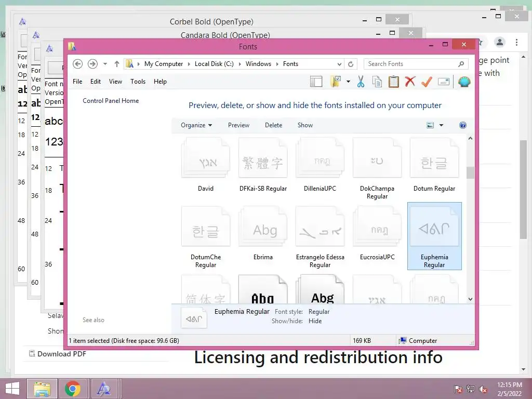Image resolution: width=532 pixels, height=399 pixels.
Task: Expand chevron after Windows breadcrumb
Action: [277, 64]
